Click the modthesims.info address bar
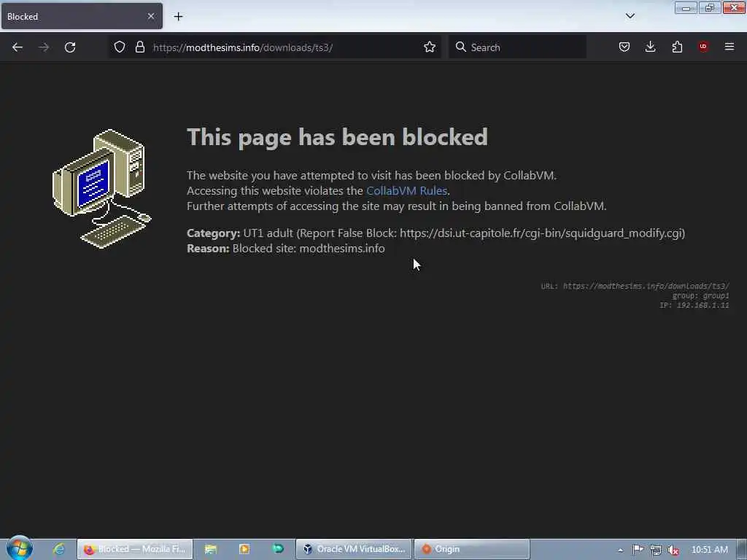Viewport: 747px width, 560px height. pos(275,47)
